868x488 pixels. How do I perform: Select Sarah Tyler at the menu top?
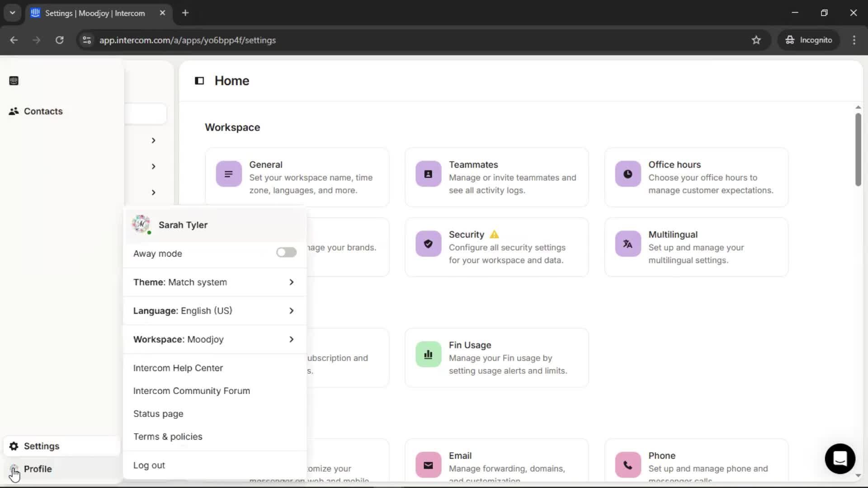click(215, 225)
